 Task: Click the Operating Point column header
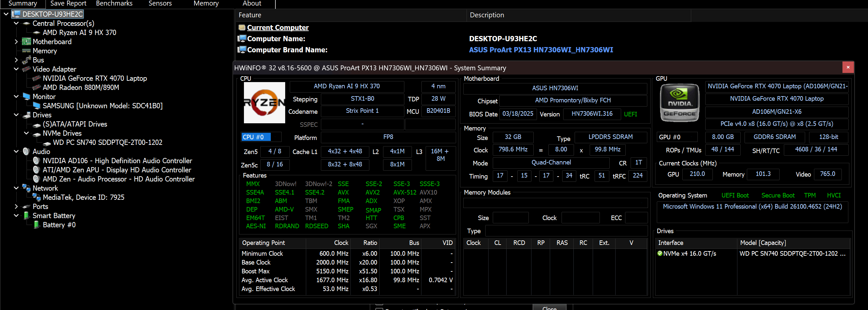pyautogui.click(x=272, y=243)
